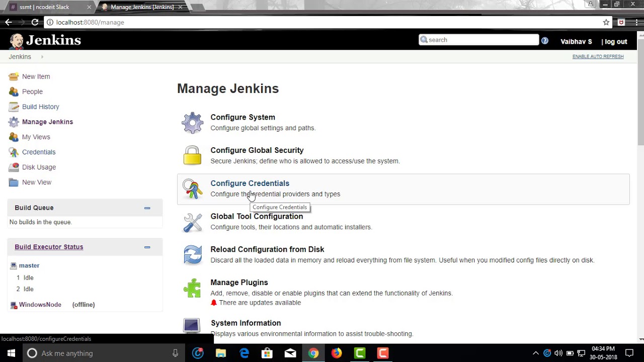The image size is (644, 362).
Task: Open Firefox from the taskbar
Action: click(x=337, y=353)
